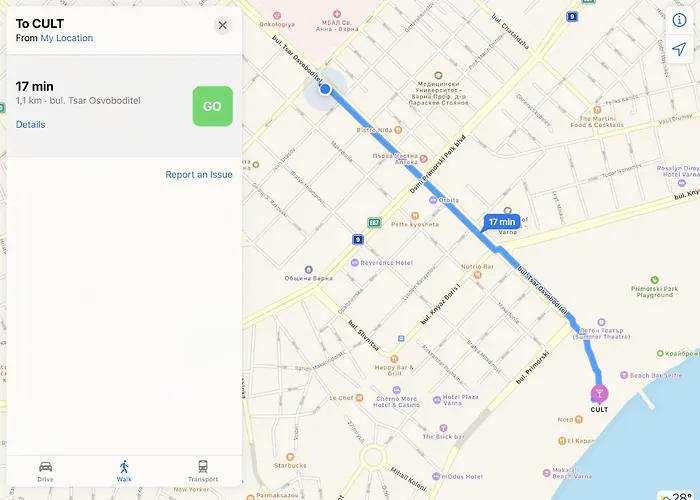Select the Nutrio Bar marker
The width and height of the screenshot is (700, 500).
[x=477, y=275]
